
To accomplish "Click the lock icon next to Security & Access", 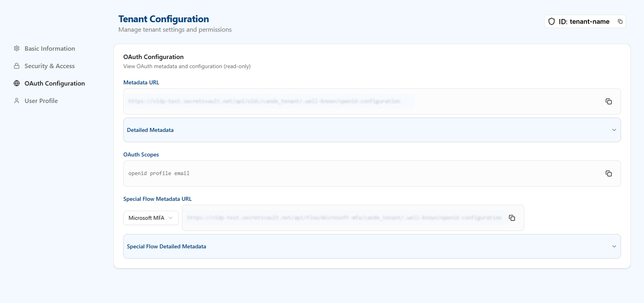I will point(17,66).
